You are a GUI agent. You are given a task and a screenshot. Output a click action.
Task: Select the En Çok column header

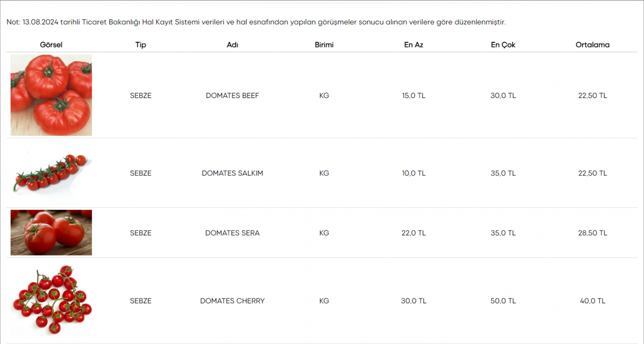tap(503, 45)
